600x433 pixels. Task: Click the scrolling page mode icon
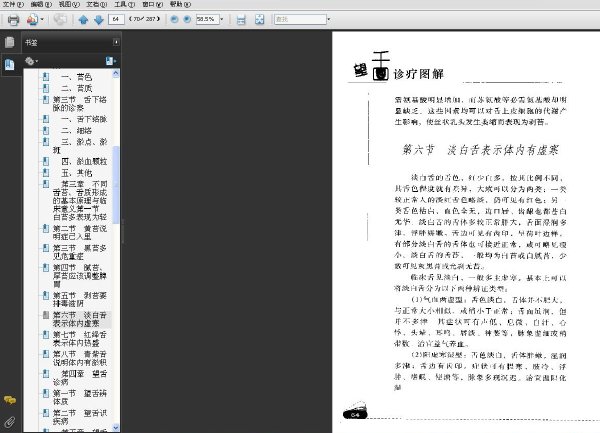[x=241, y=20]
